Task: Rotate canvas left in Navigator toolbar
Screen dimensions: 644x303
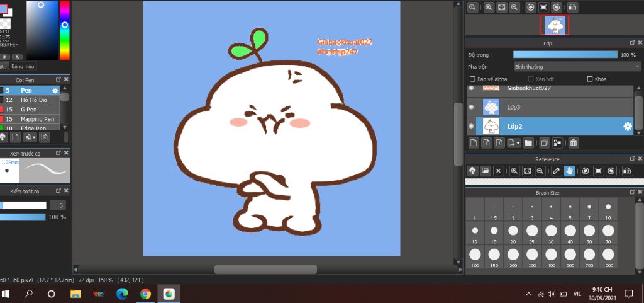Action: pos(530,7)
